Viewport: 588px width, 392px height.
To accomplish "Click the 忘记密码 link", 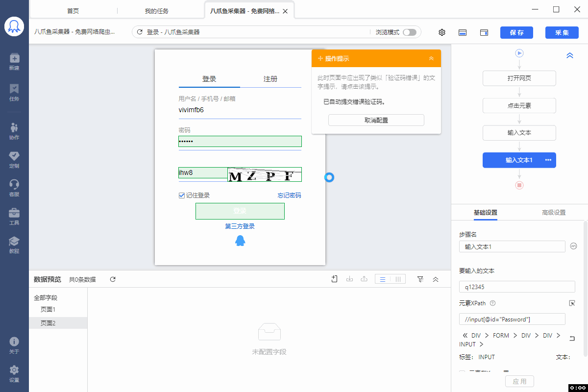I will 290,196.
